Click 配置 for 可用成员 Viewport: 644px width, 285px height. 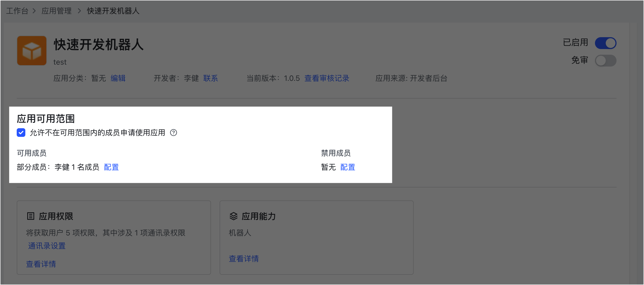point(111,167)
